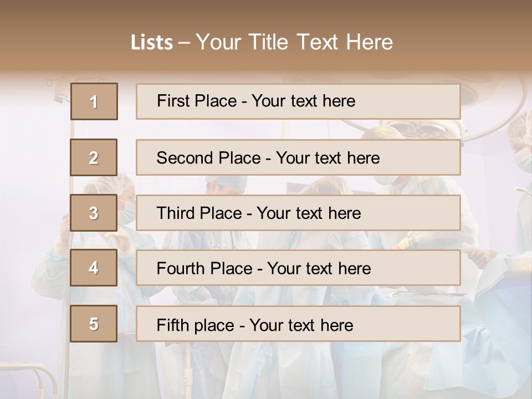Click the surgical lamp in background photo
This screenshot has width=532, height=399.
pos(422,130)
